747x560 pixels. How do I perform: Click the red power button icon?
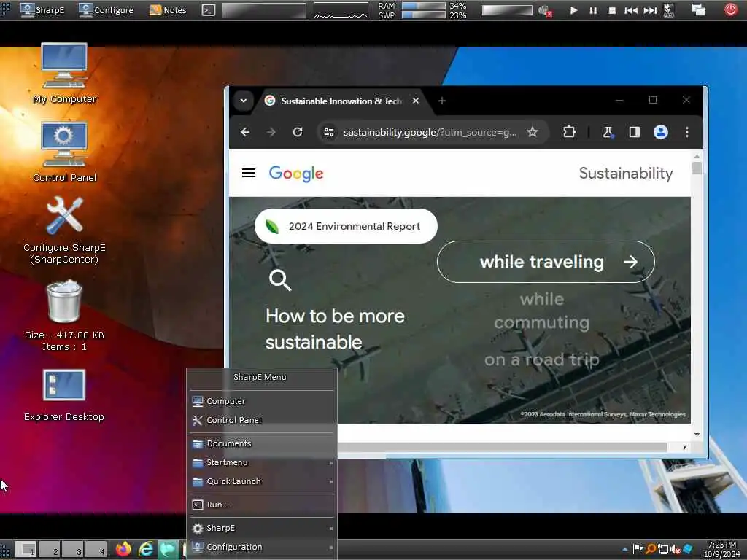(x=731, y=9)
